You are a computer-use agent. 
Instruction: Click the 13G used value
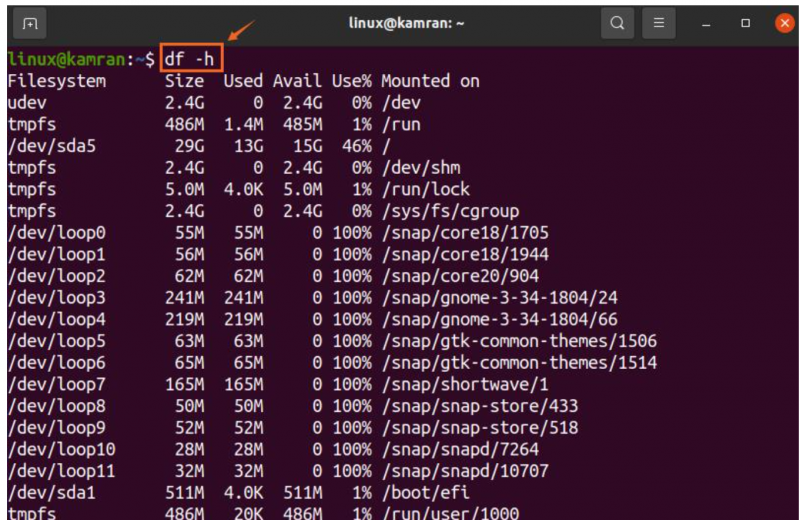point(248,146)
